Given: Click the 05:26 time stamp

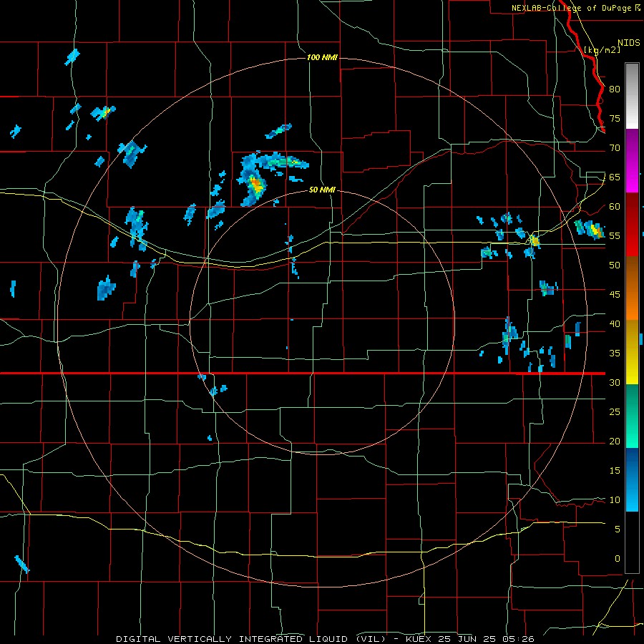Looking at the screenshot, I should 520,639.
